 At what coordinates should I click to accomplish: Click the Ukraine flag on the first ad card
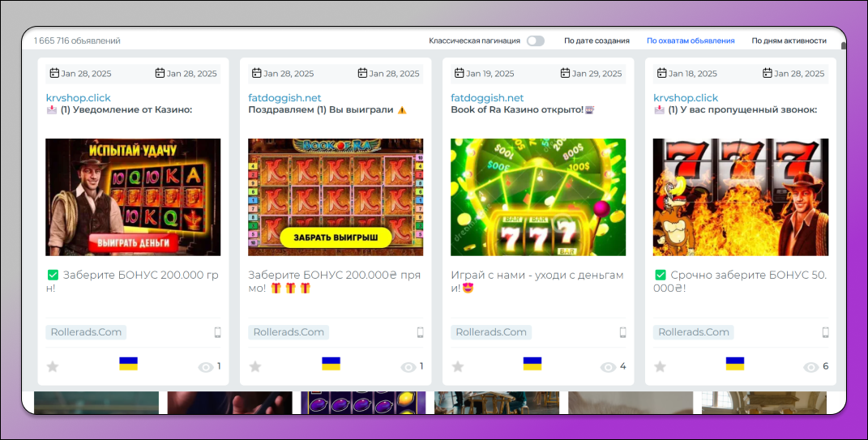(128, 364)
